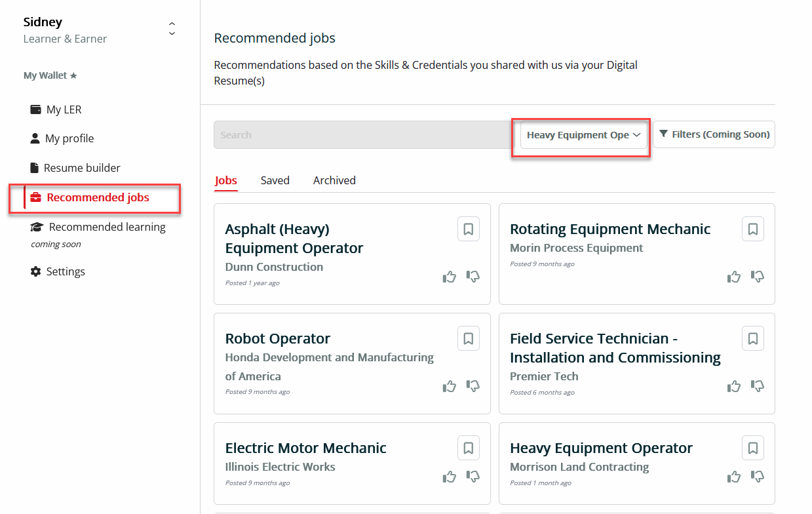This screenshot has height=514, width=812.
Task: Open the Electric Motor Mechanic job title
Action: [306, 448]
